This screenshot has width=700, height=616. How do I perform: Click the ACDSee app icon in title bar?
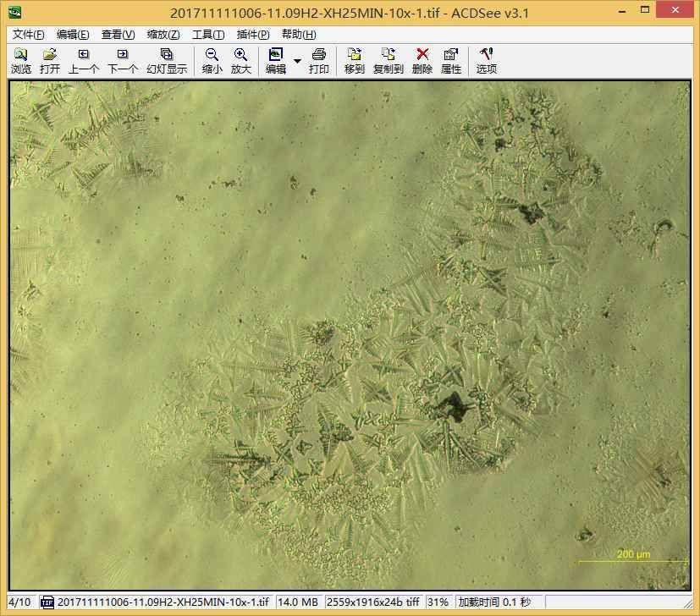(14, 13)
